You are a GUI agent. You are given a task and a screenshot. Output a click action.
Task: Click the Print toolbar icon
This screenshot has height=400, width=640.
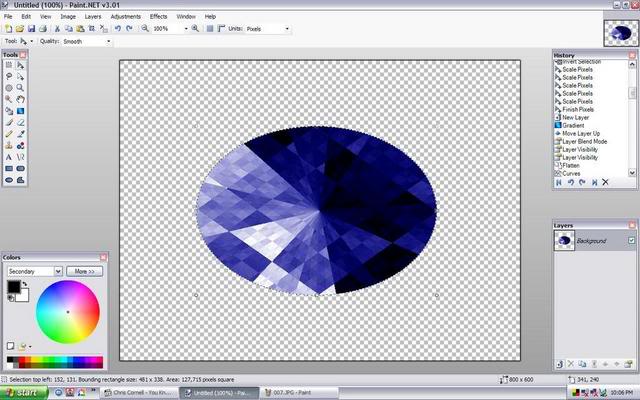(42, 29)
